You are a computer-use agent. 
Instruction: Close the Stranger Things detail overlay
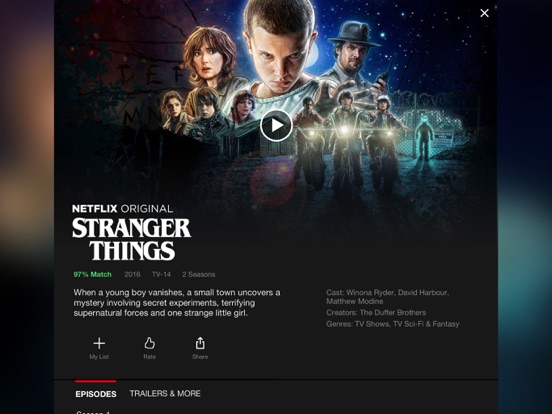(484, 13)
